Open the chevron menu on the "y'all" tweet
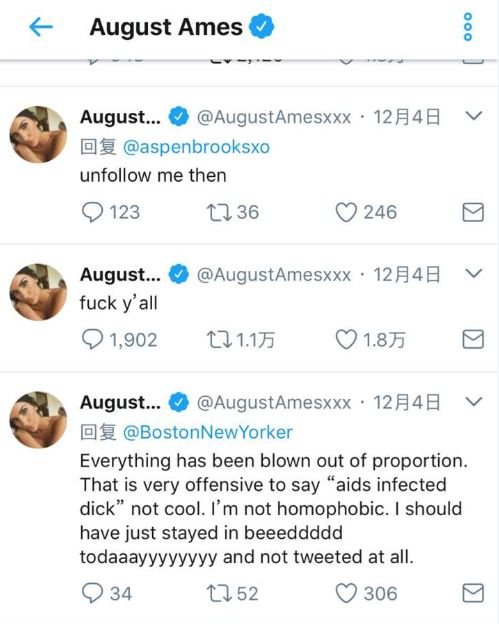This screenshot has width=499, height=624. pyautogui.click(x=474, y=273)
